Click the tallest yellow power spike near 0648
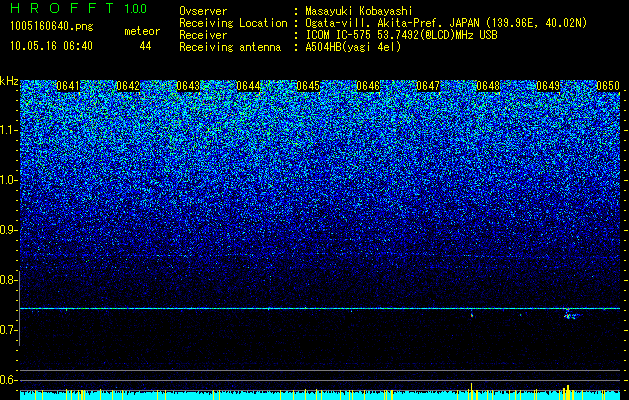629x400 pixels. click(x=472, y=392)
